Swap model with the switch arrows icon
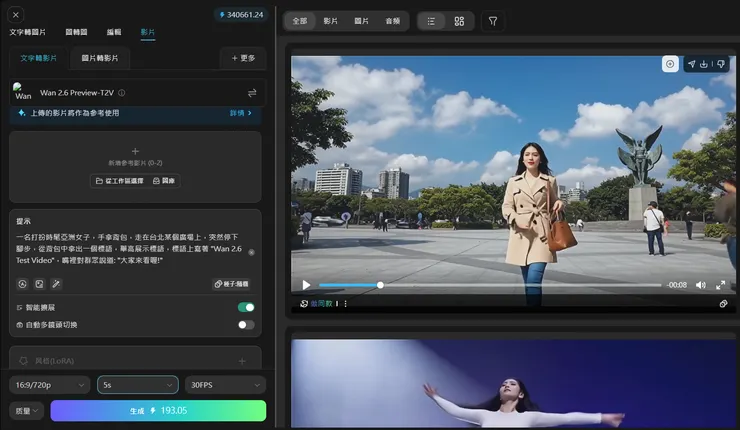 [x=252, y=93]
